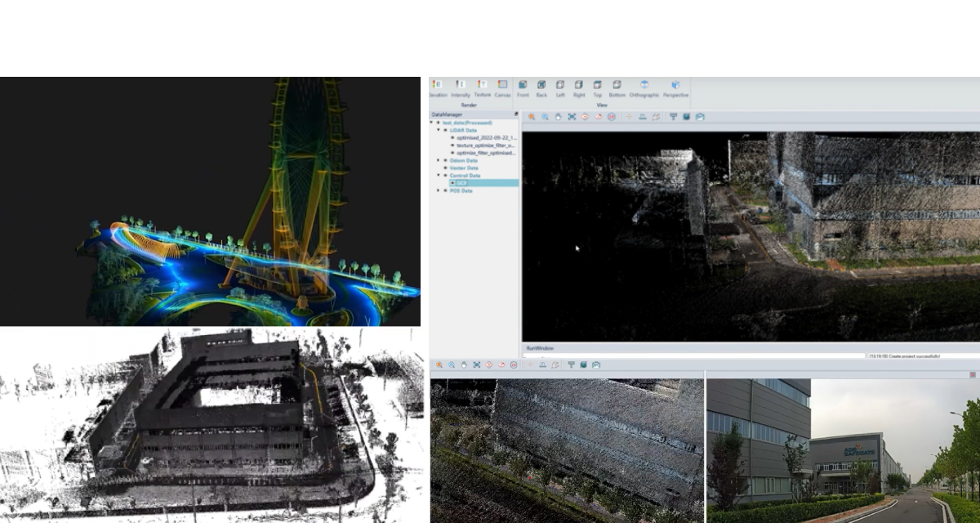
Task: Click fit-to-extent icon in upper viewer toolbar
Action: (572, 117)
